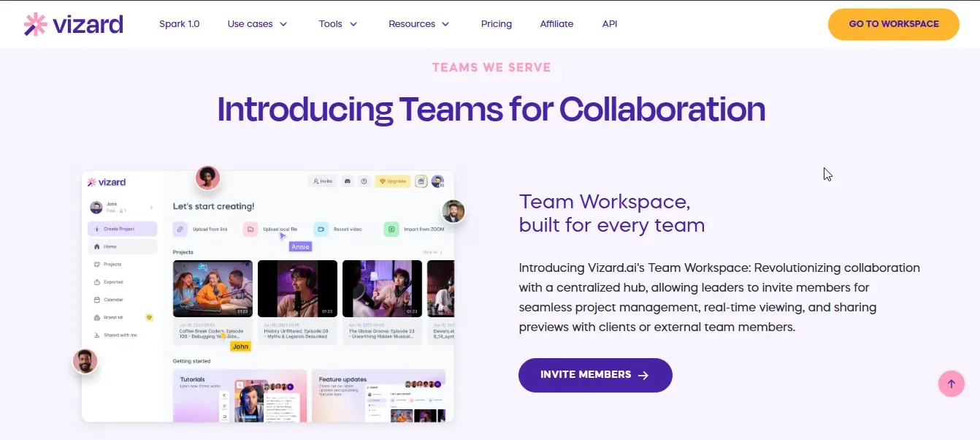Expand the John account chevron in sidebar
980x440 pixels.
152,208
